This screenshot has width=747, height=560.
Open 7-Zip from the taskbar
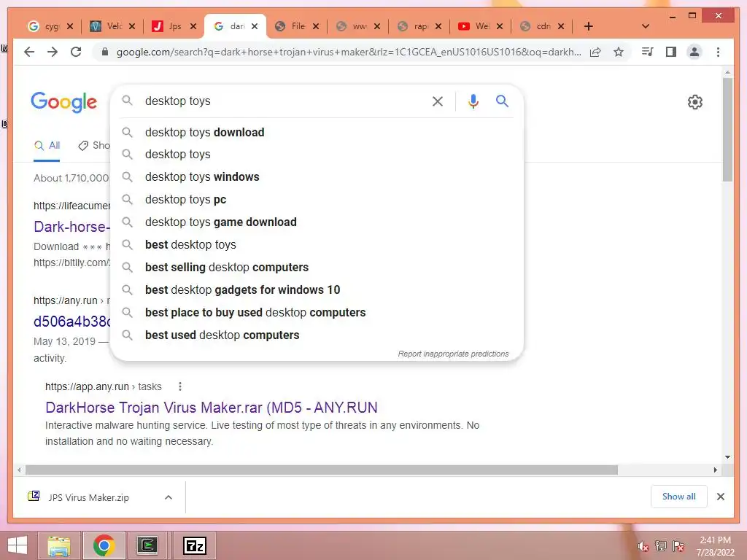coord(195,545)
